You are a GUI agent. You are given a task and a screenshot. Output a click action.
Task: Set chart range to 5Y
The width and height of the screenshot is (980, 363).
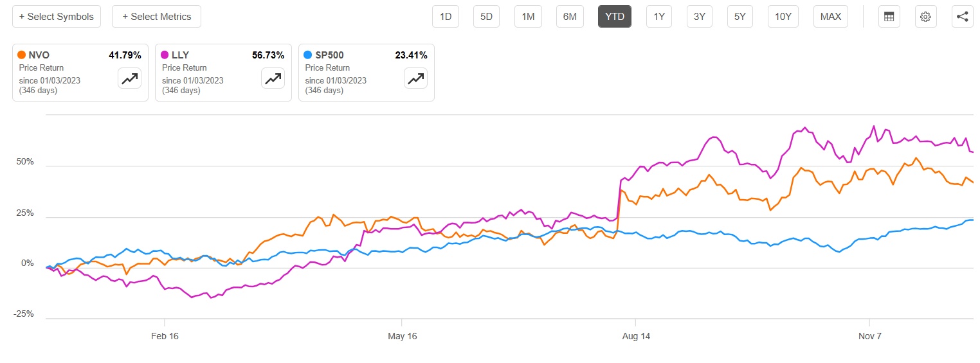click(740, 17)
